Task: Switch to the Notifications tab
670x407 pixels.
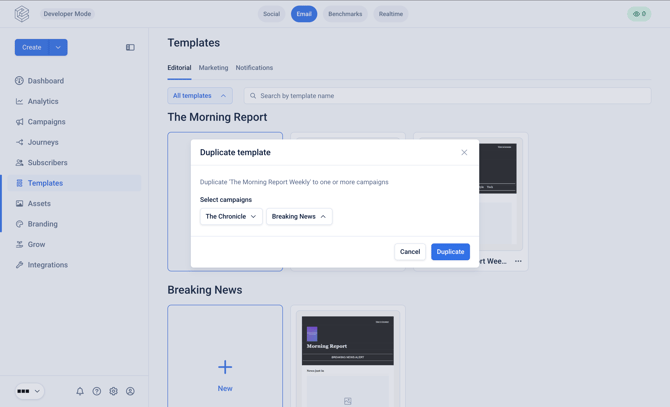Action: (x=254, y=67)
